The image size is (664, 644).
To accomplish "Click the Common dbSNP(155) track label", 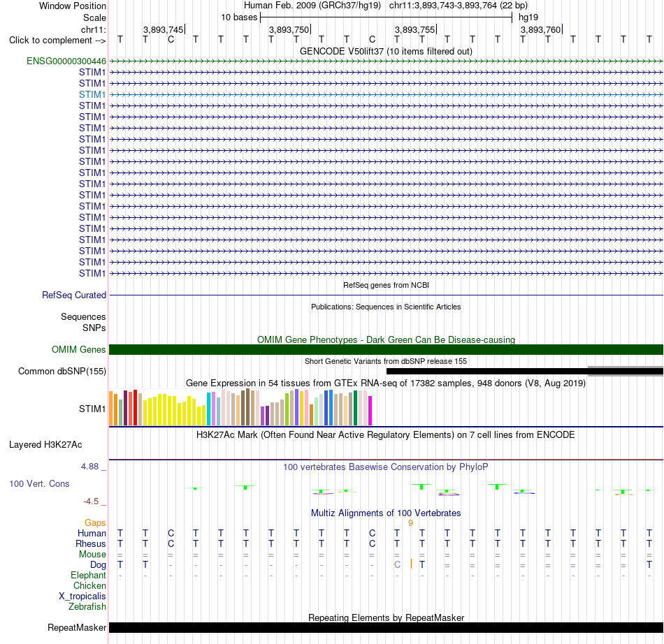I will (62, 371).
